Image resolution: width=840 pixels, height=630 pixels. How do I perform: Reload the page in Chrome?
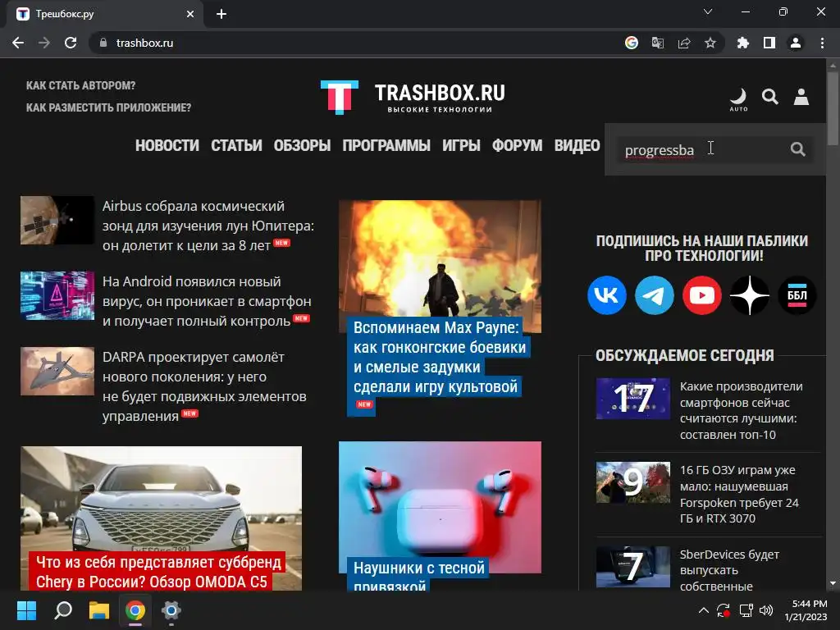pos(71,43)
